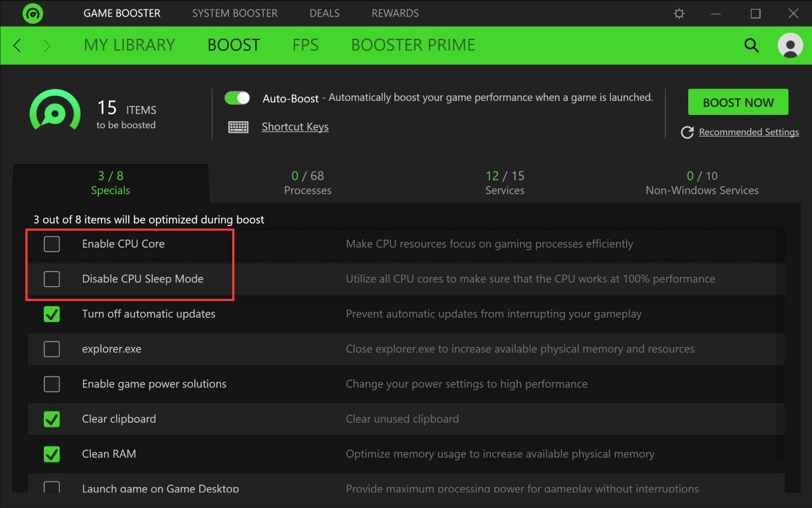This screenshot has height=508, width=812.
Task: Uncheck Clear clipboard box
Action: coord(51,418)
